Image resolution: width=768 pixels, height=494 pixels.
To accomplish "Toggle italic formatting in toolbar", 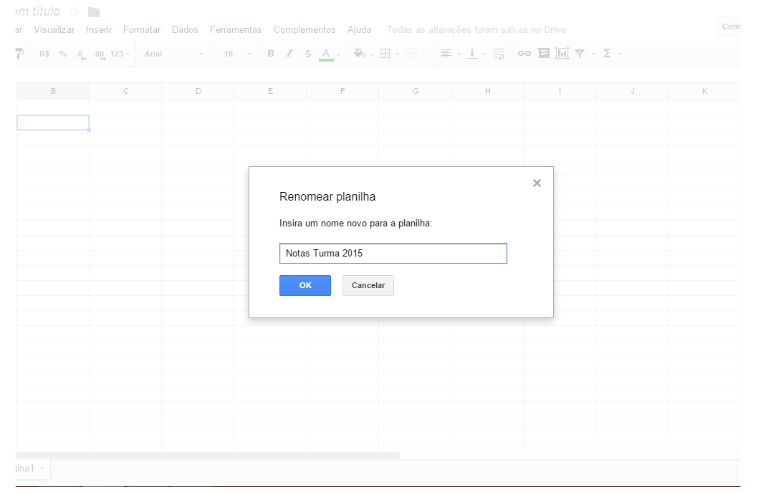I will (x=289, y=53).
